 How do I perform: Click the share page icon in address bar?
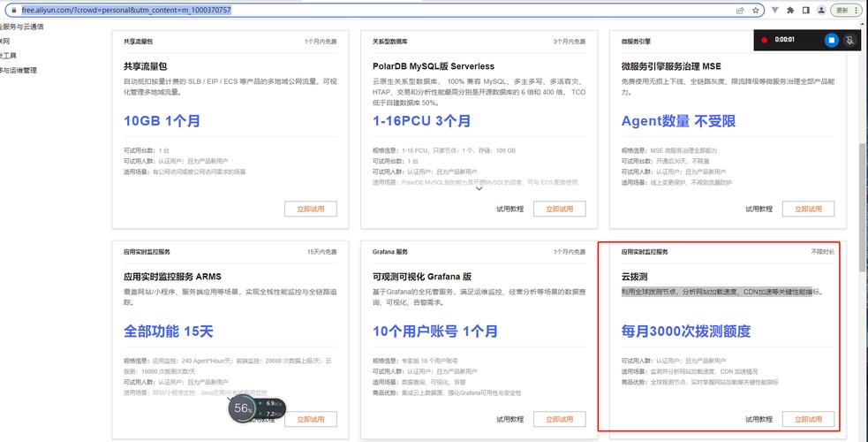(x=740, y=10)
